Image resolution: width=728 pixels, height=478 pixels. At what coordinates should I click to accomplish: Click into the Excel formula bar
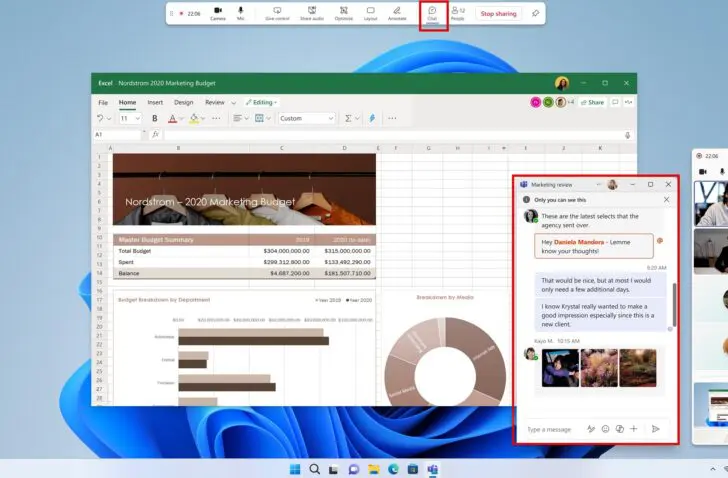392,135
